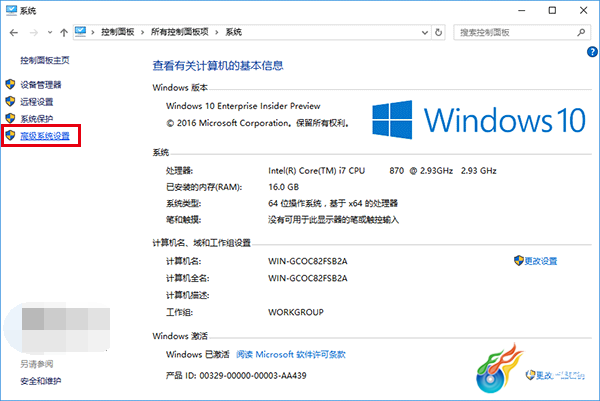Click the shield icon beside 高级系统设置
The image size is (600, 401).
(10, 135)
